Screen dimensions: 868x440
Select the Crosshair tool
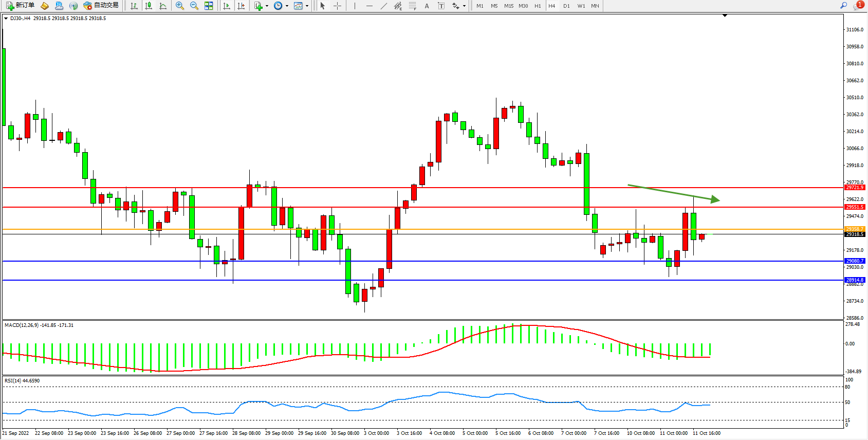pyautogui.click(x=337, y=6)
